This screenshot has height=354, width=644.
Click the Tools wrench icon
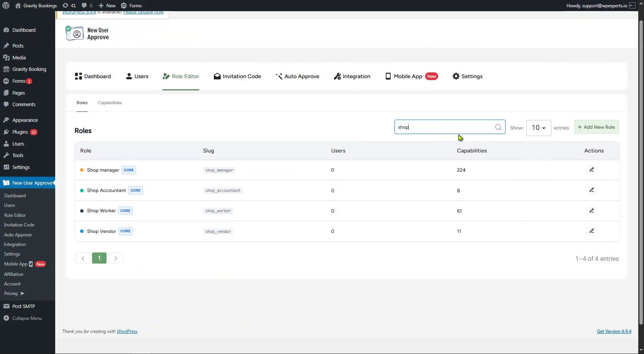6,155
